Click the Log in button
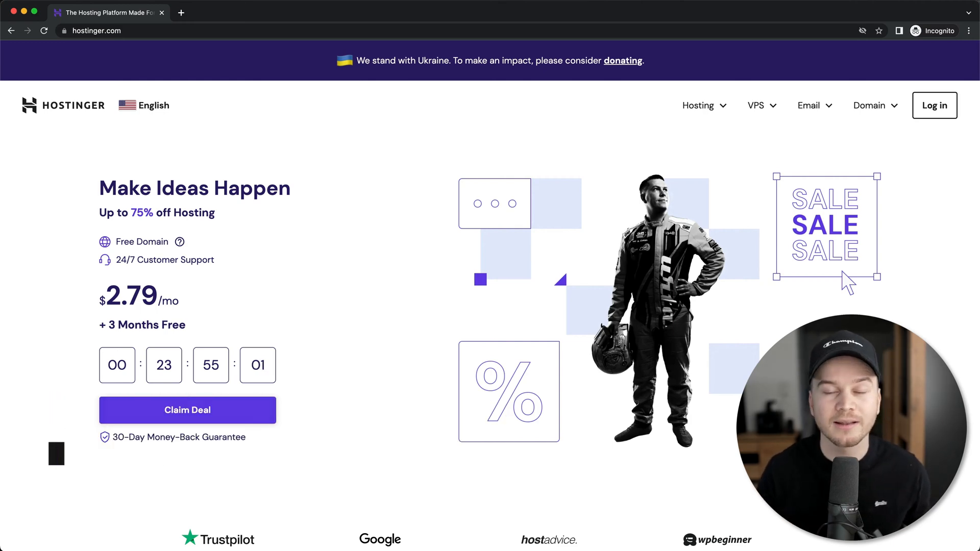The image size is (980, 551). pos(935,105)
